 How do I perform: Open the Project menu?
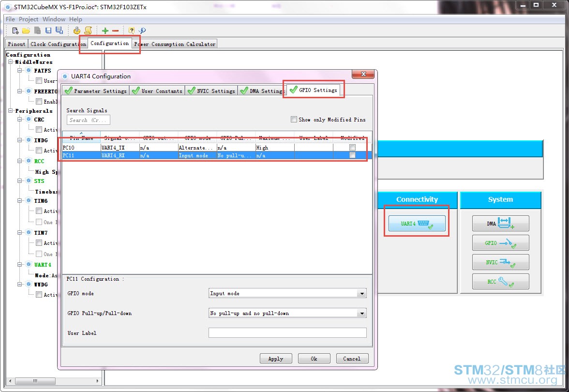[x=28, y=19]
